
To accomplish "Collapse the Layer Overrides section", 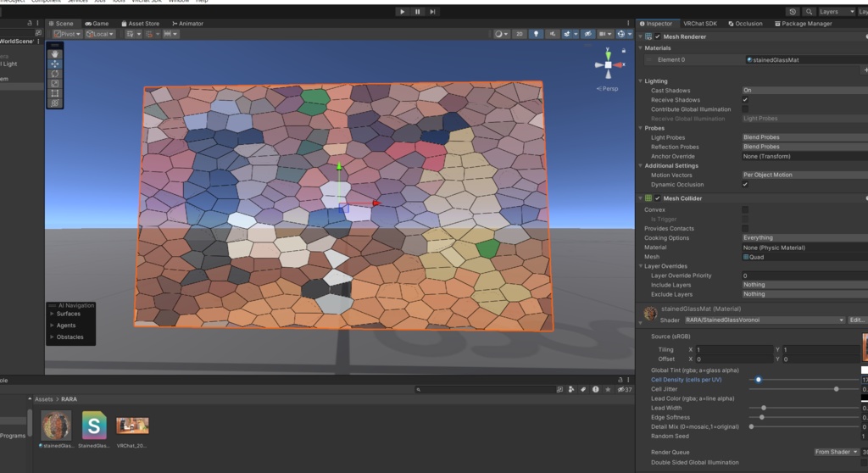I will coord(641,266).
